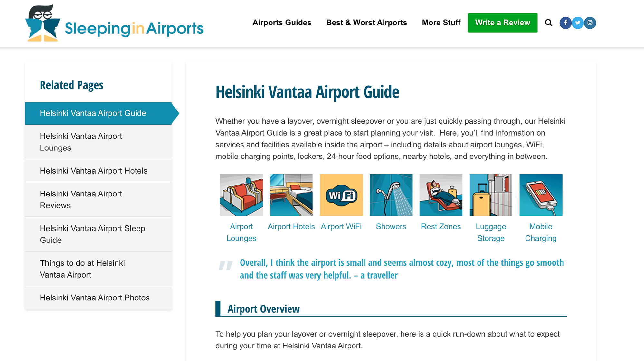Click the Best & Worst Airports menu item

pyautogui.click(x=366, y=23)
